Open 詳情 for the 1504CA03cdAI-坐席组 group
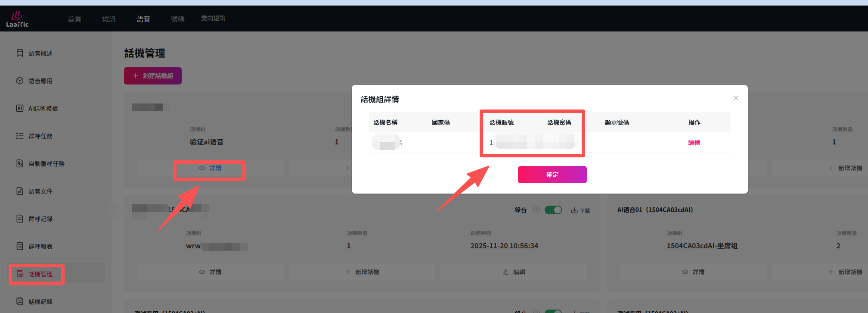This screenshot has height=313, width=868. click(x=693, y=272)
